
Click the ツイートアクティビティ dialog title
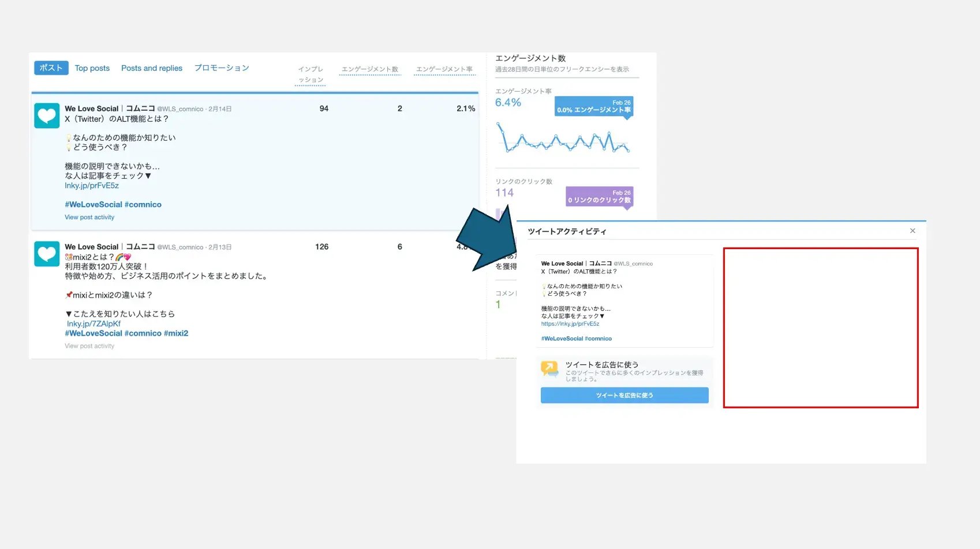click(567, 231)
